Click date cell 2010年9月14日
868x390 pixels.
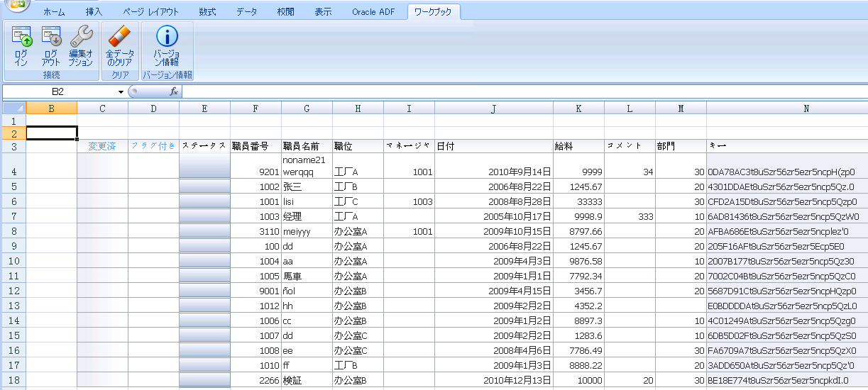(x=494, y=166)
